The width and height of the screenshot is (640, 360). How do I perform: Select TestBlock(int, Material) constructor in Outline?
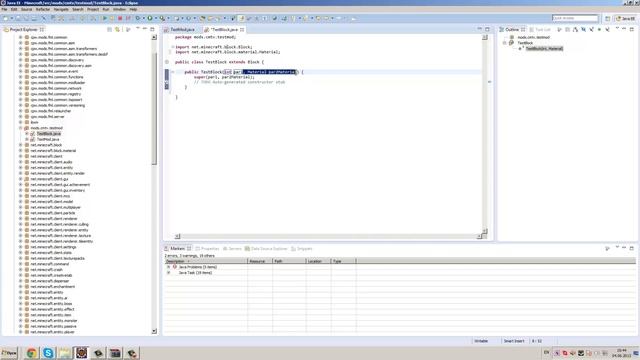[x=544, y=49]
